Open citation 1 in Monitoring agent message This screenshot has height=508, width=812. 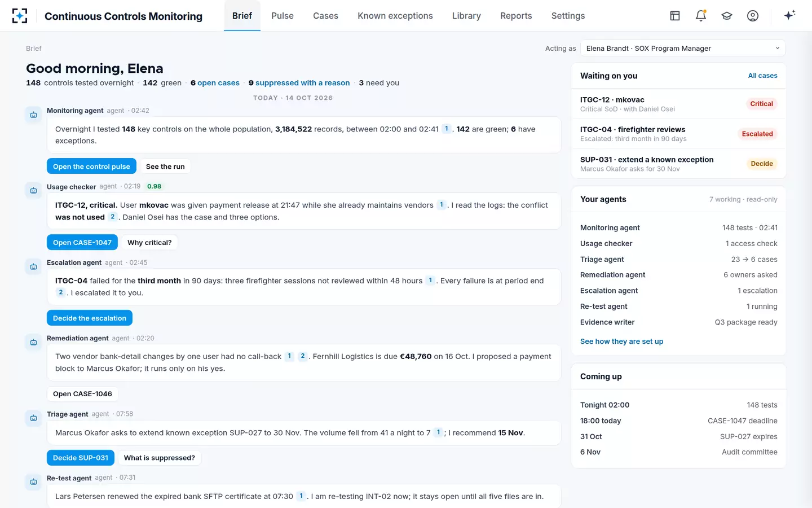click(447, 129)
